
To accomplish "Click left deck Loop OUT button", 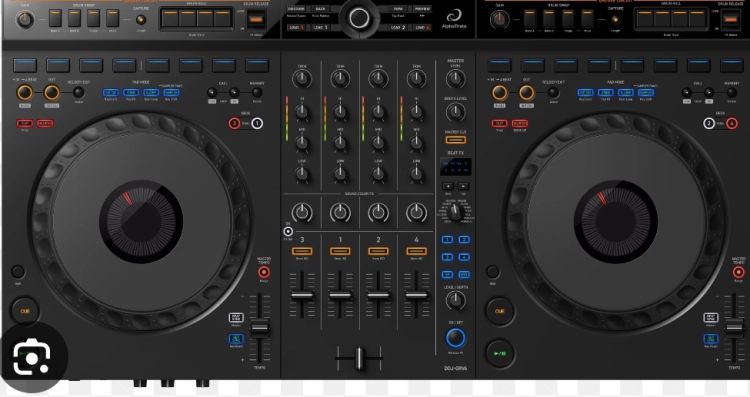I will [52, 92].
